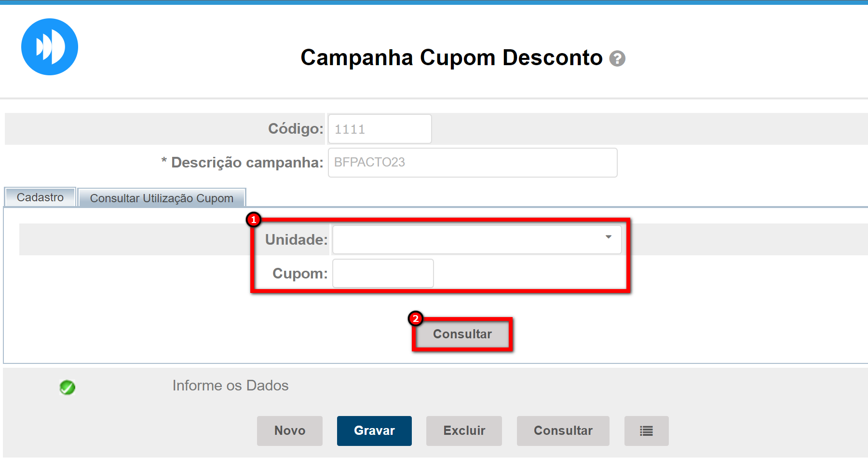The width and height of the screenshot is (868, 458).
Task: Expand the Unidade dropdown
Action: click(x=608, y=237)
